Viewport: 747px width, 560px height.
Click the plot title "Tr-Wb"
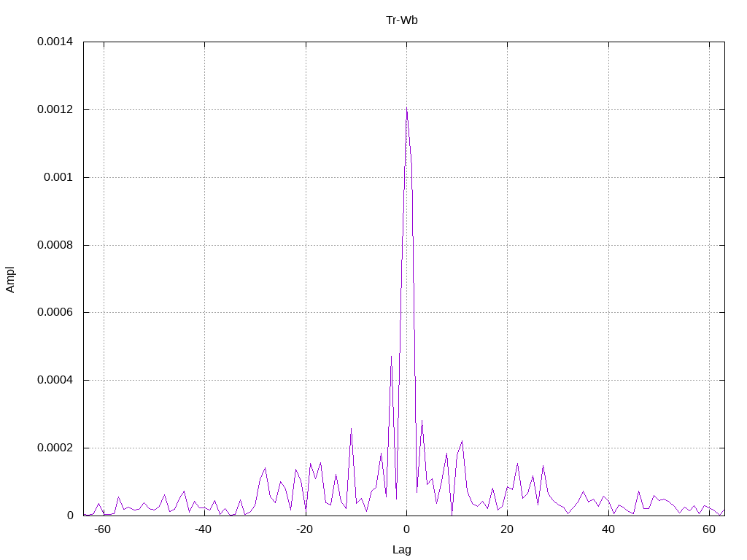tap(402, 20)
